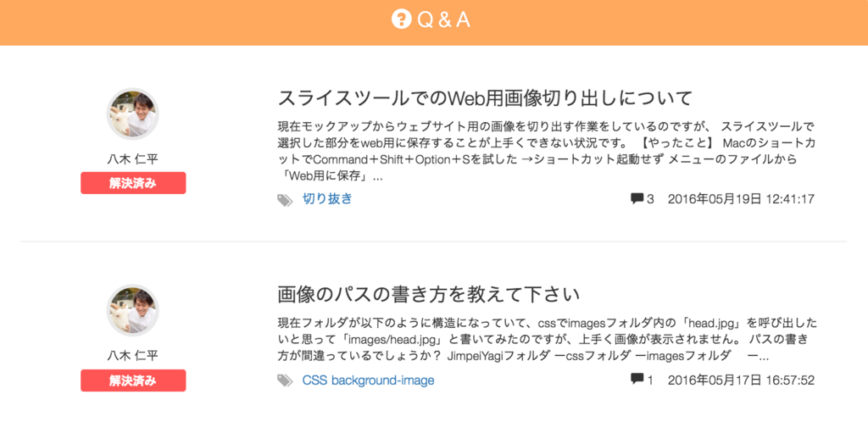The image size is (868, 422).
Task: Click the slice tool question excerpt text
Action: tap(547, 152)
